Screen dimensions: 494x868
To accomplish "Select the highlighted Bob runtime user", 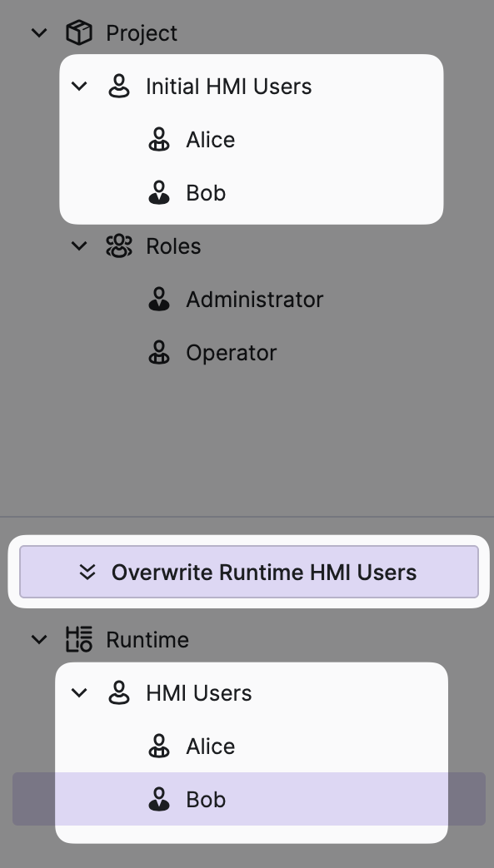I will pyautogui.click(x=249, y=799).
